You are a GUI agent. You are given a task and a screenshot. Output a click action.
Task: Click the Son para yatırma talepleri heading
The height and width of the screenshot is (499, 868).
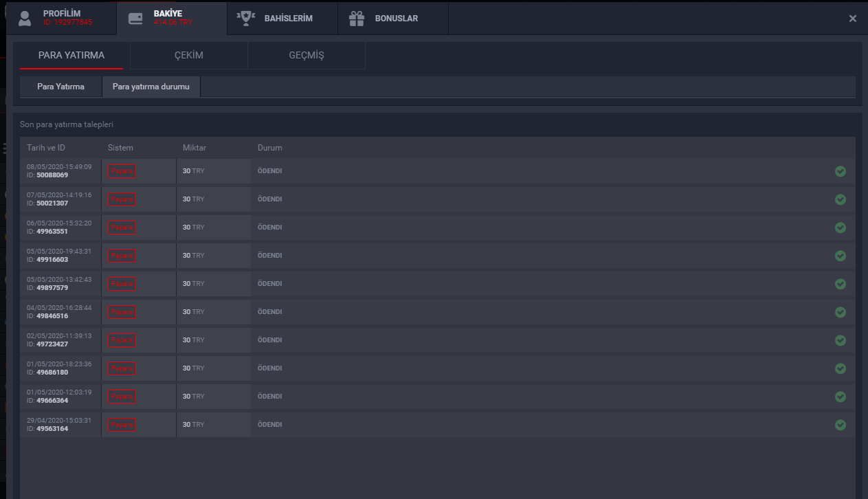(67, 125)
